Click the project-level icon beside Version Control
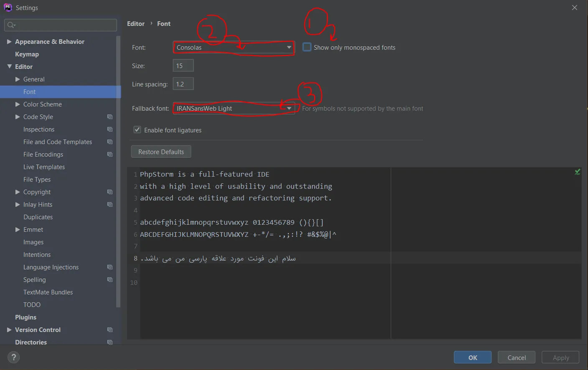 click(x=110, y=330)
